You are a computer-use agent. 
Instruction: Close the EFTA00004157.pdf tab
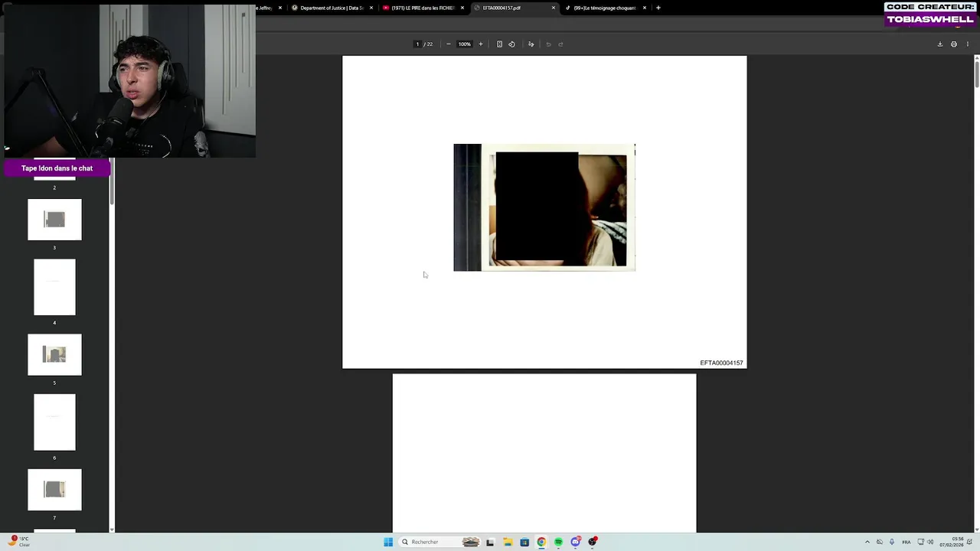(554, 8)
